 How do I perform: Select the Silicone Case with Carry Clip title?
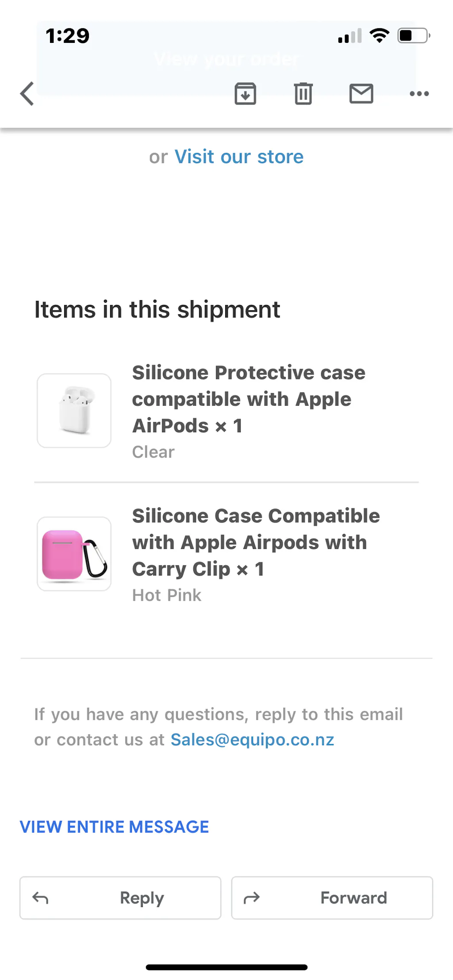(256, 542)
